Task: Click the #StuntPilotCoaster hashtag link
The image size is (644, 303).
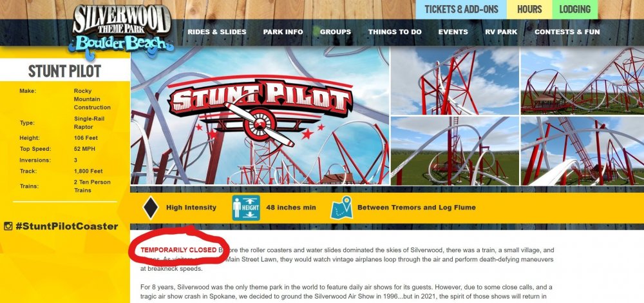Action: tap(66, 226)
